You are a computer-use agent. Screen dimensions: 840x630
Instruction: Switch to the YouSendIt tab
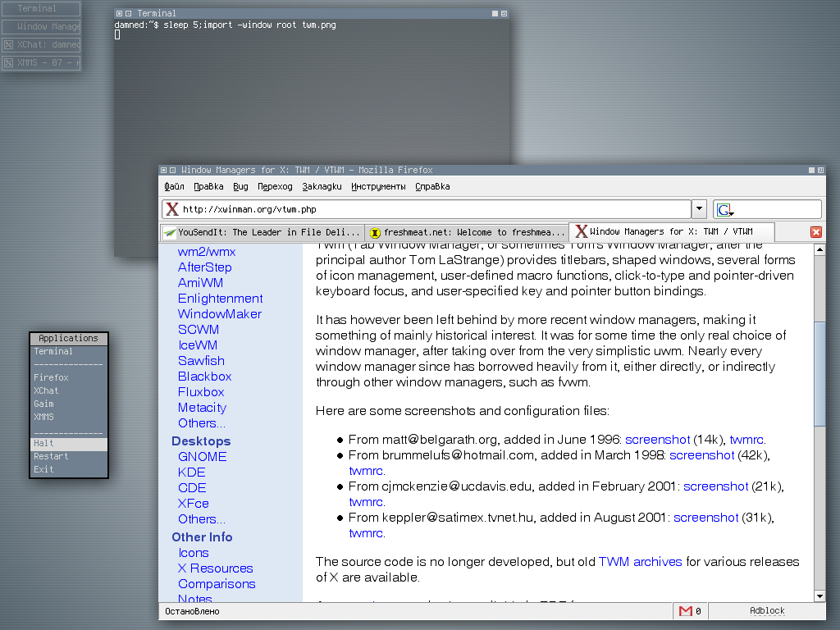pos(262,232)
